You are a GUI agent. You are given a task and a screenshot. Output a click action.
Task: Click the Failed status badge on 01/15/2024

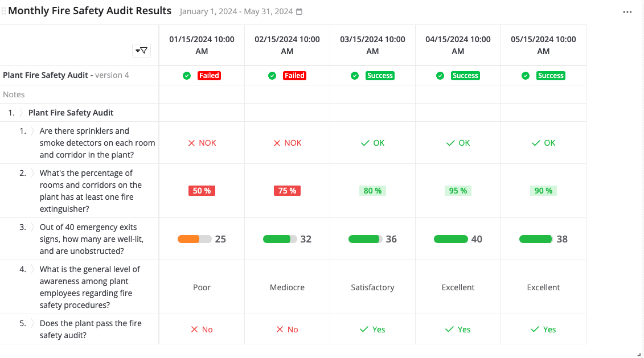pyautogui.click(x=209, y=75)
